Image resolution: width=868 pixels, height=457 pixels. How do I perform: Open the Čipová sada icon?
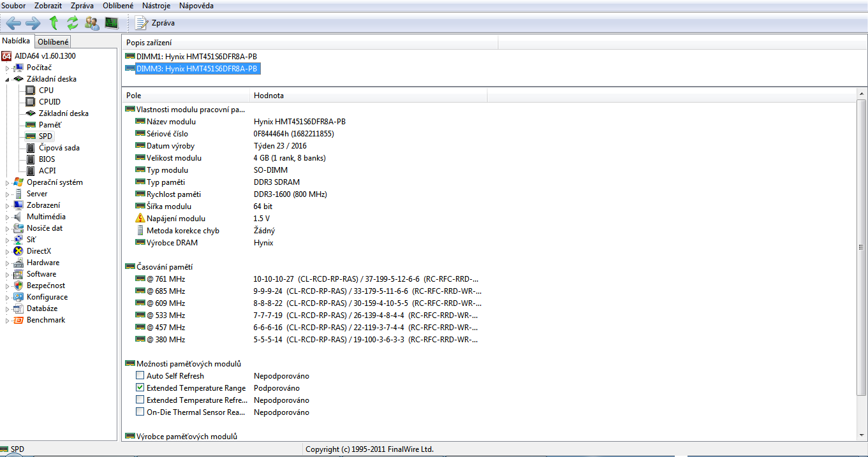(30, 148)
